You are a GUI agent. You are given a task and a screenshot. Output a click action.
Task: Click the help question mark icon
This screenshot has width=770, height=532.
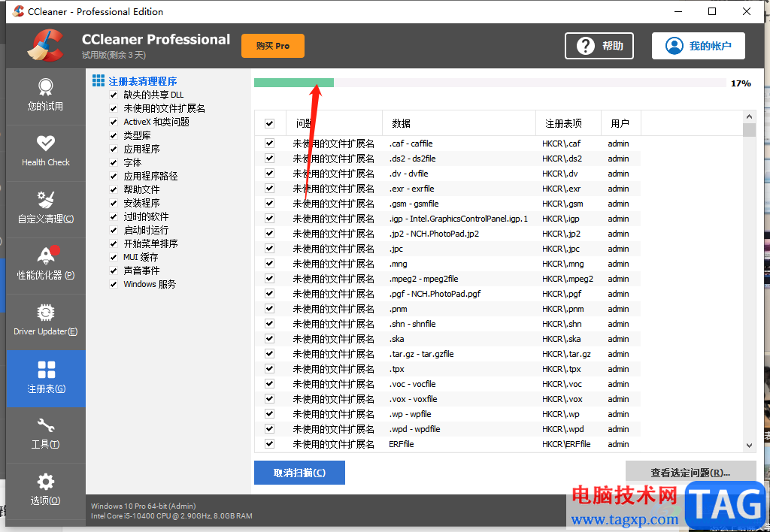click(585, 46)
